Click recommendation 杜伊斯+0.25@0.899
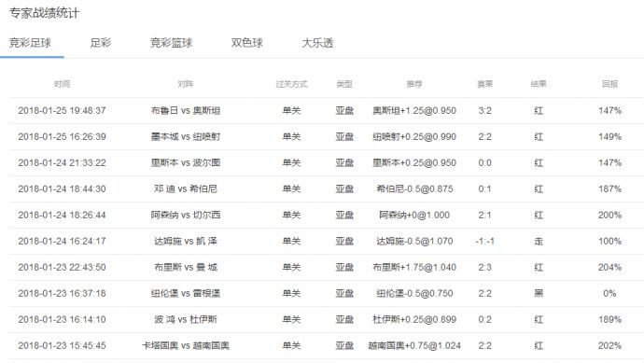The height and width of the screenshot is (363, 644). [x=414, y=319]
